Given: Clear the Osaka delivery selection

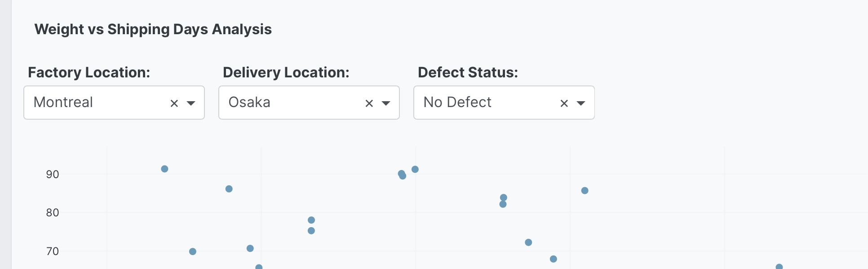Looking at the screenshot, I should pos(368,103).
